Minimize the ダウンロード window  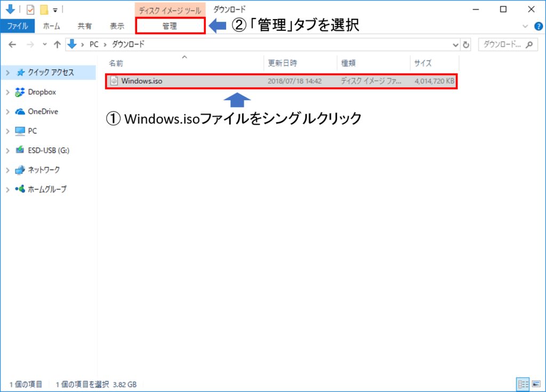pos(476,10)
